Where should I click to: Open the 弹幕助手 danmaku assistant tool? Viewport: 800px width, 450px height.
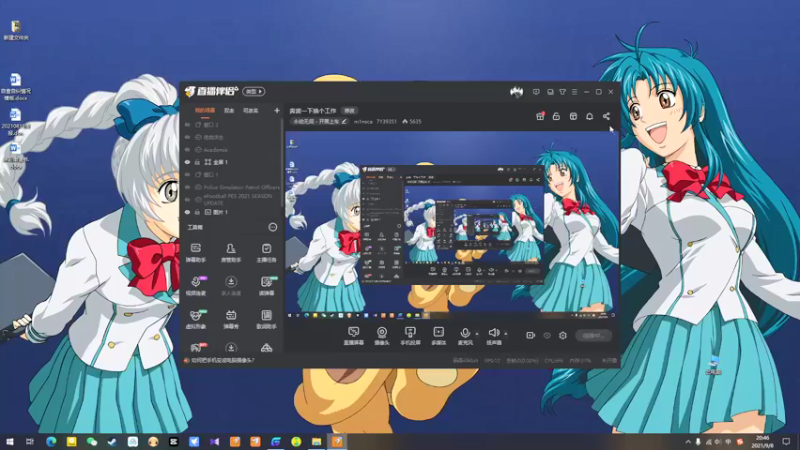195,253
